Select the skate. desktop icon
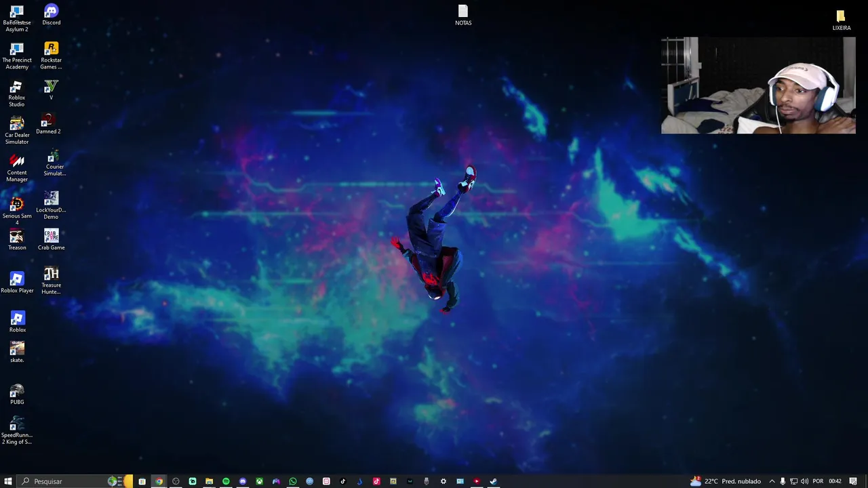The height and width of the screenshot is (488, 868). tap(17, 352)
